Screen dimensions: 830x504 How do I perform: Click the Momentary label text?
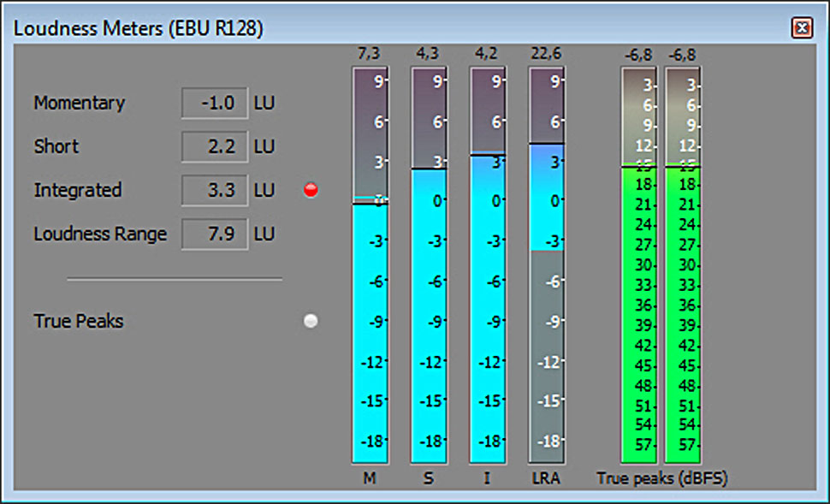(x=79, y=103)
